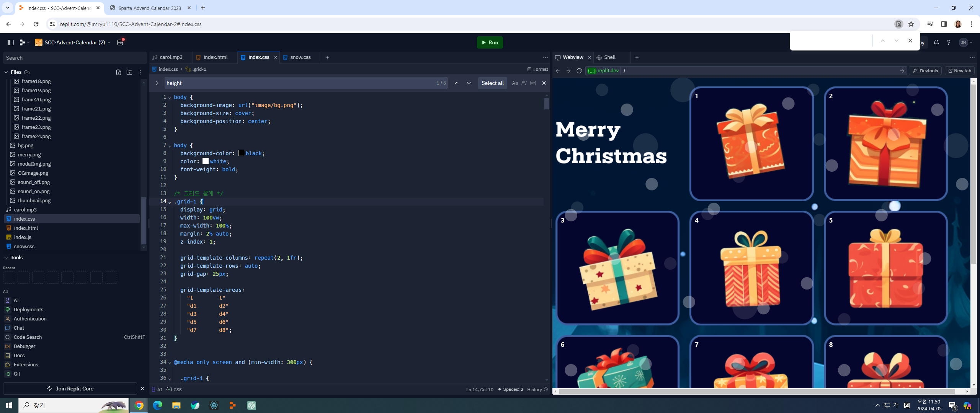
Task: Add a new editor pane tab
Action: (x=327, y=58)
